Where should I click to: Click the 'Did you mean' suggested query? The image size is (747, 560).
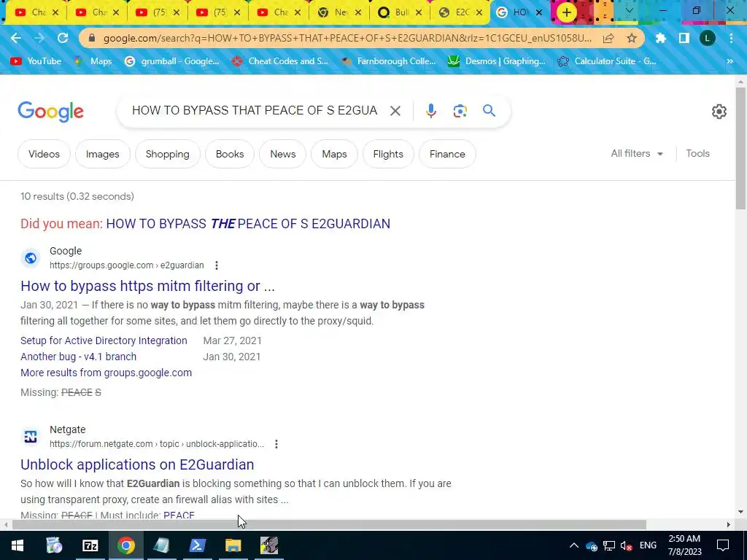pos(248,224)
